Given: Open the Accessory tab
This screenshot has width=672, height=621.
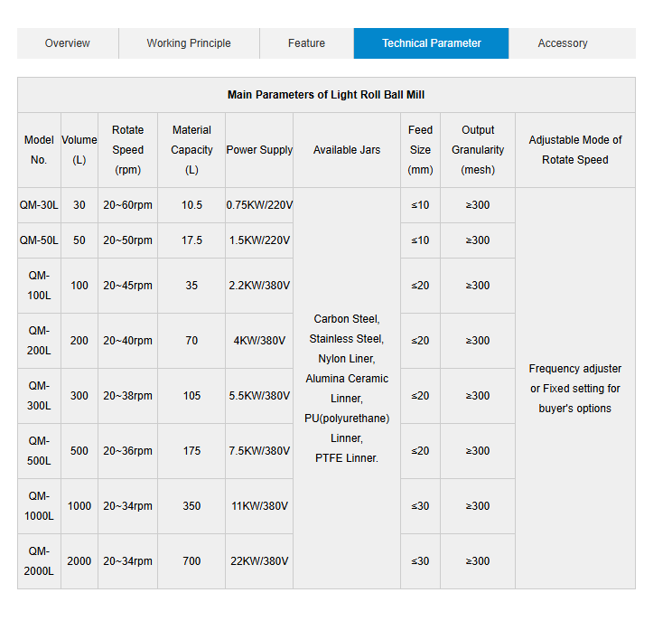Looking at the screenshot, I should 563,43.
